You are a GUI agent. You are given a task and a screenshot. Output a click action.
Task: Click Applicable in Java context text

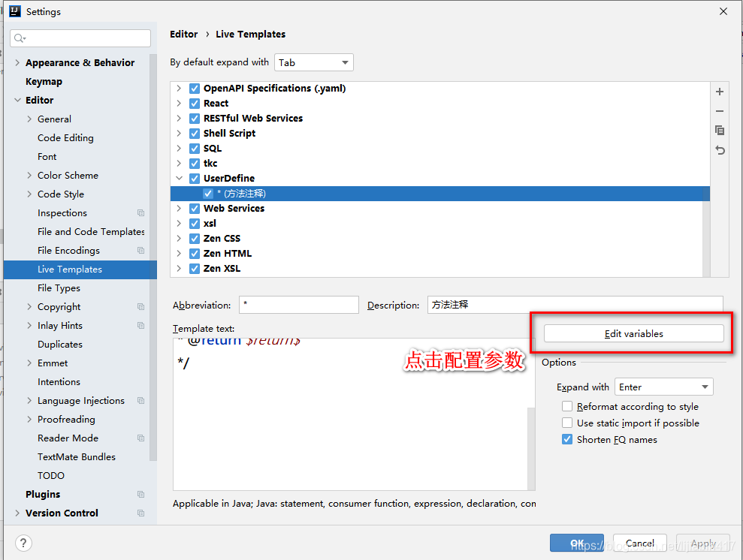(355, 503)
